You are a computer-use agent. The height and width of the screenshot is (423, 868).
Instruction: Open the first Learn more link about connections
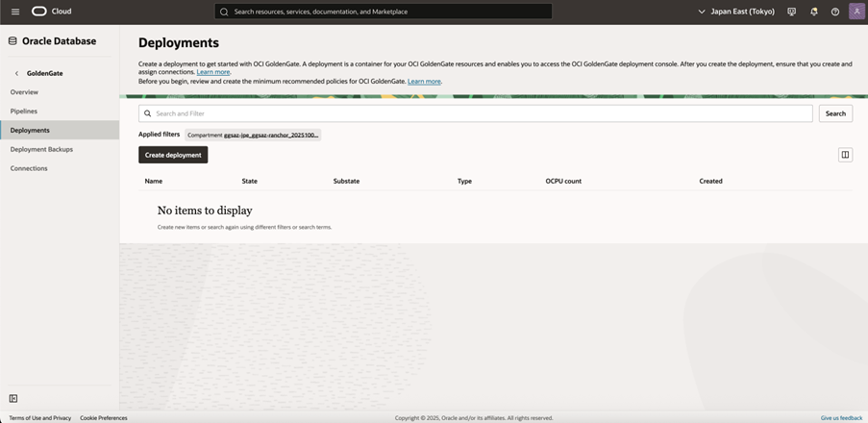pyautogui.click(x=213, y=72)
